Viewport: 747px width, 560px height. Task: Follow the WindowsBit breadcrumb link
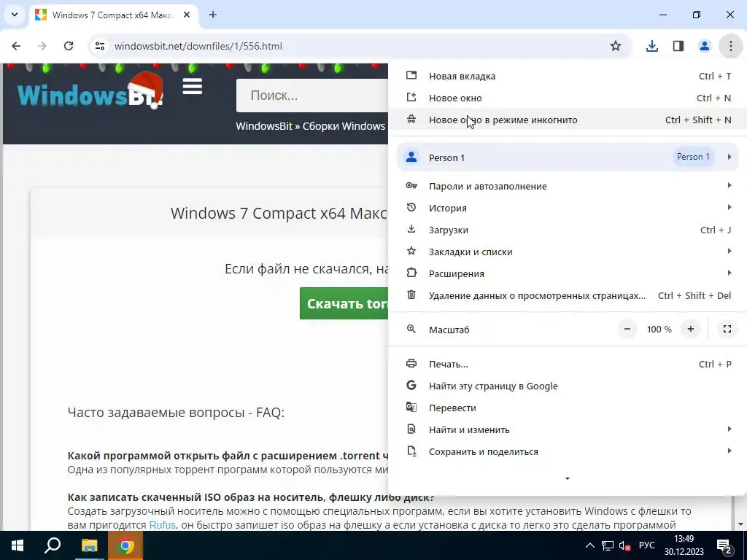coord(264,126)
